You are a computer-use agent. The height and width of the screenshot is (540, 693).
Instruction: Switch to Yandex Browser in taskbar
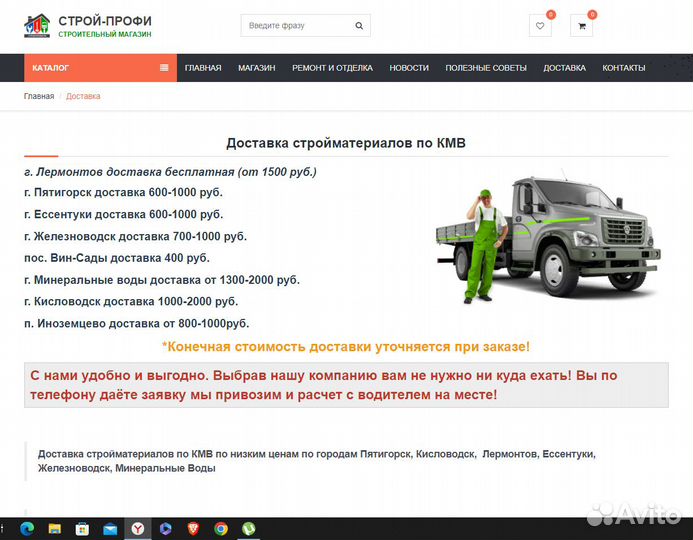tap(138, 529)
